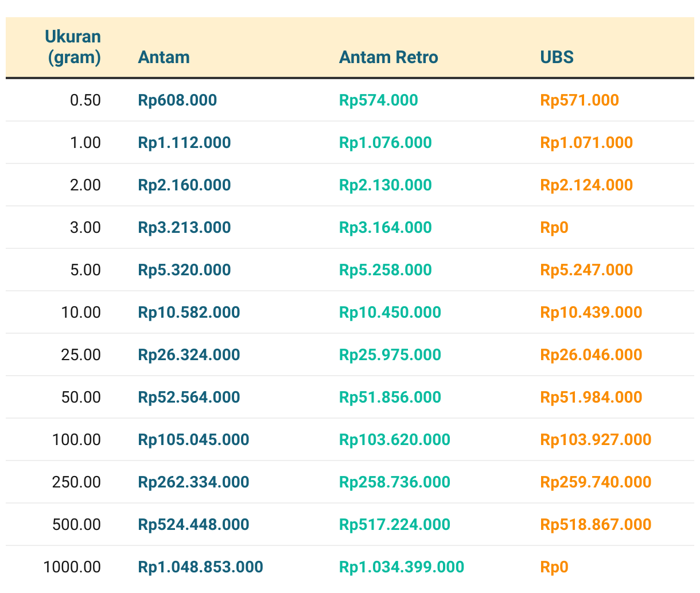Select UBS price Rp5.247.000
Image resolution: width=700 pixels, height=593 pixels.
click(x=586, y=270)
